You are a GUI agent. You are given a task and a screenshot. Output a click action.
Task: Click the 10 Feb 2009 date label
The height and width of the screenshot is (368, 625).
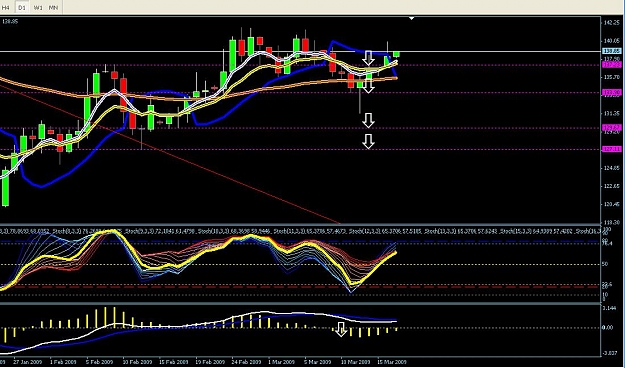tap(137, 362)
